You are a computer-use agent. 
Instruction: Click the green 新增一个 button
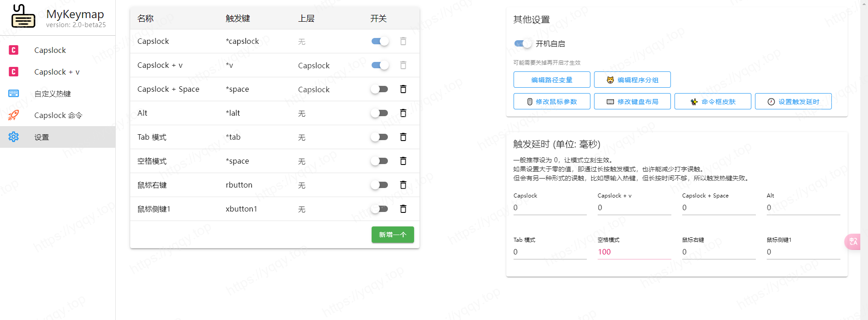pos(392,235)
